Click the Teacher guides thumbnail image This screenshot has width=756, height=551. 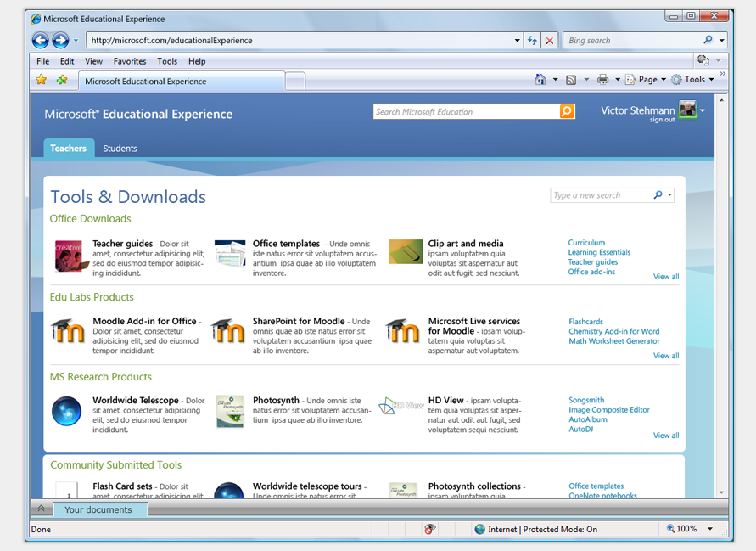tap(71, 256)
